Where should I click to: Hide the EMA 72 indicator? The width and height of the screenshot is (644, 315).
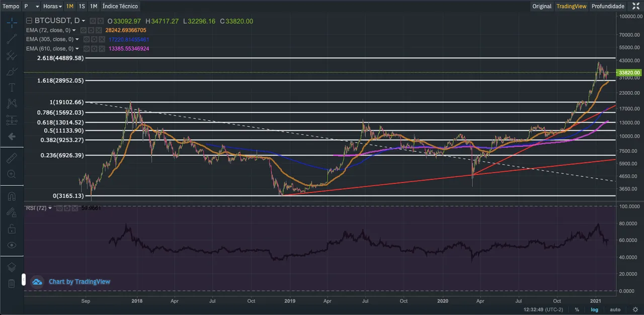[x=85, y=30]
